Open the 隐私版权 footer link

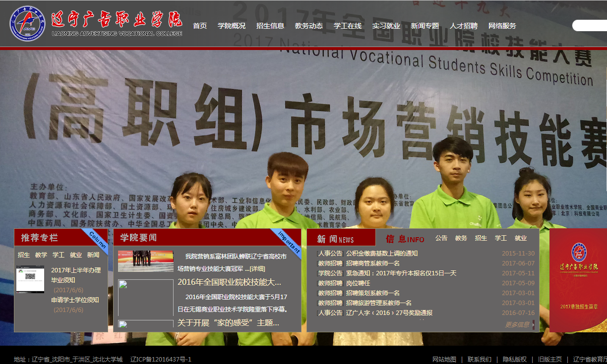(x=515, y=360)
